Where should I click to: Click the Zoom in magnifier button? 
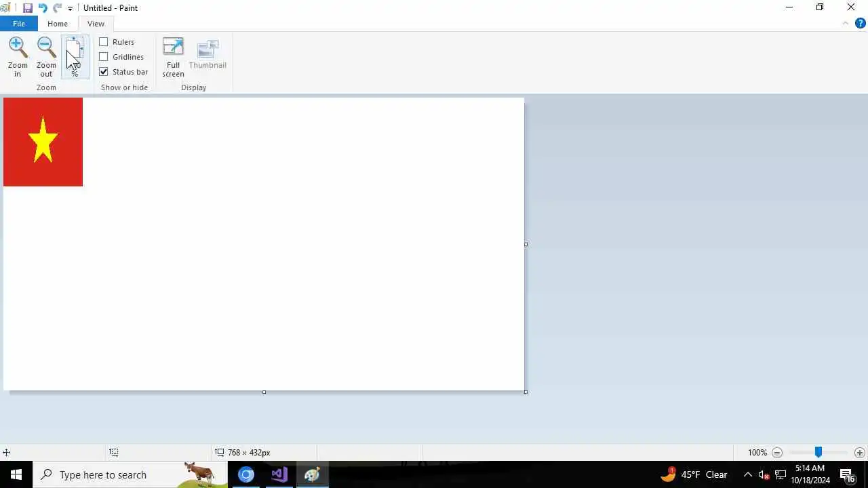tap(18, 57)
